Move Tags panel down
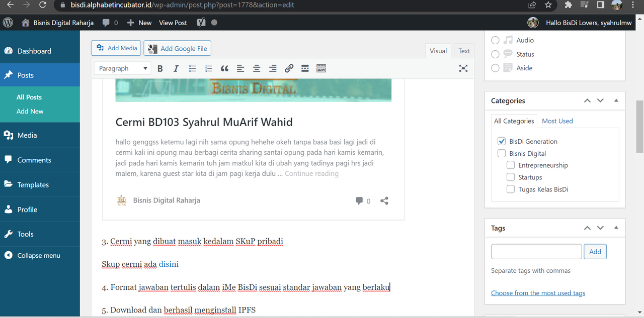Screen dimensions: 644x318 [x=600, y=228]
